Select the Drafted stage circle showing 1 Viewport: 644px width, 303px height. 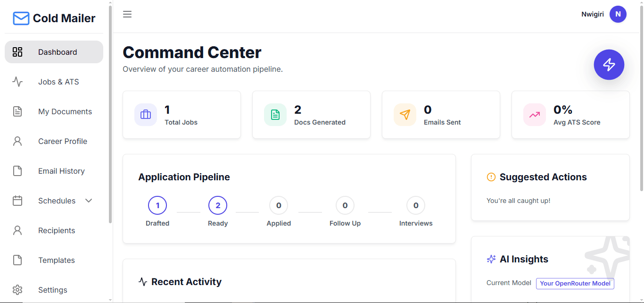tap(157, 205)
